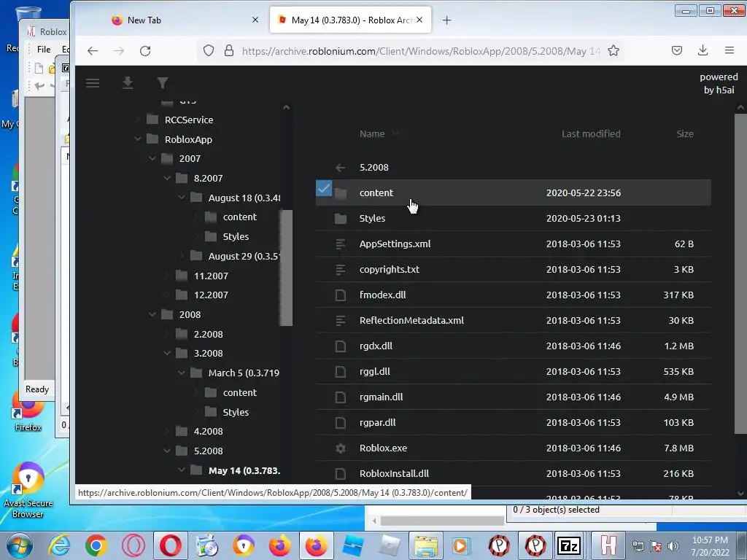Image resolution: width=747 pixels, height=560 pixels.
Task: Open rgmain.dll file row
Action: [x=514, y=397]
